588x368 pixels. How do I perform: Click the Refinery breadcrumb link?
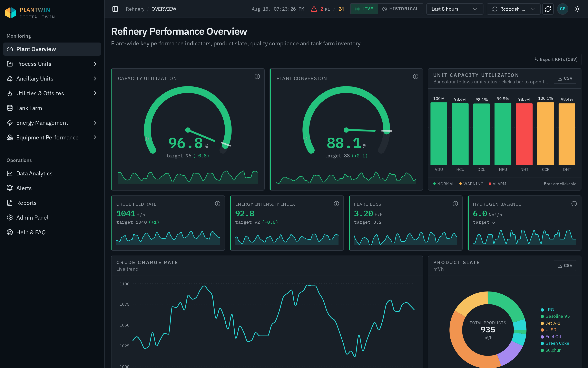135,9
